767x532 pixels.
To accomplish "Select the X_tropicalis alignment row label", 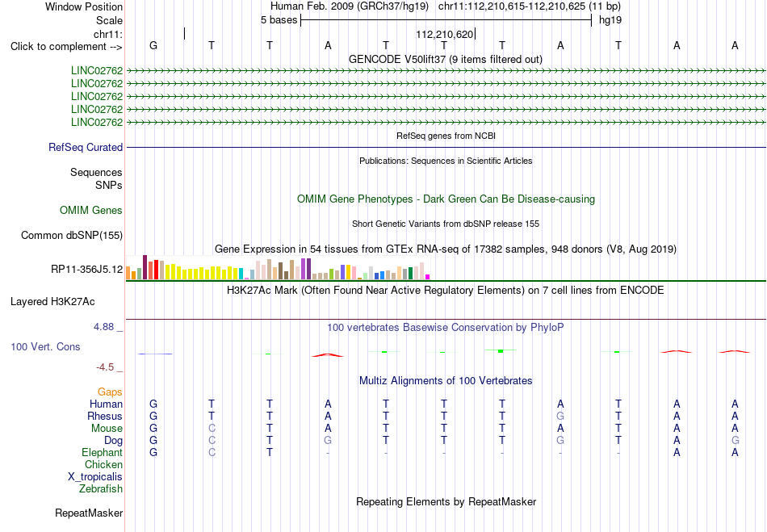I will pos(95,477).
